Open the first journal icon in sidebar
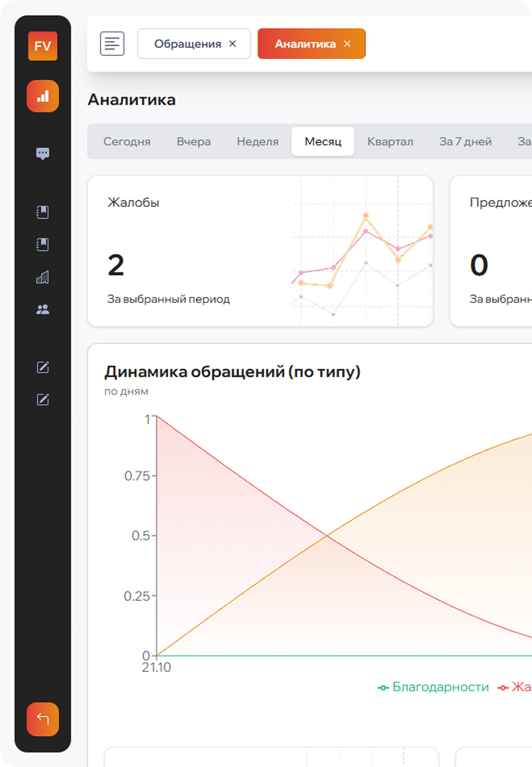Image resolution: width=532 pixels, height=767 pixels. click(42, 212)
